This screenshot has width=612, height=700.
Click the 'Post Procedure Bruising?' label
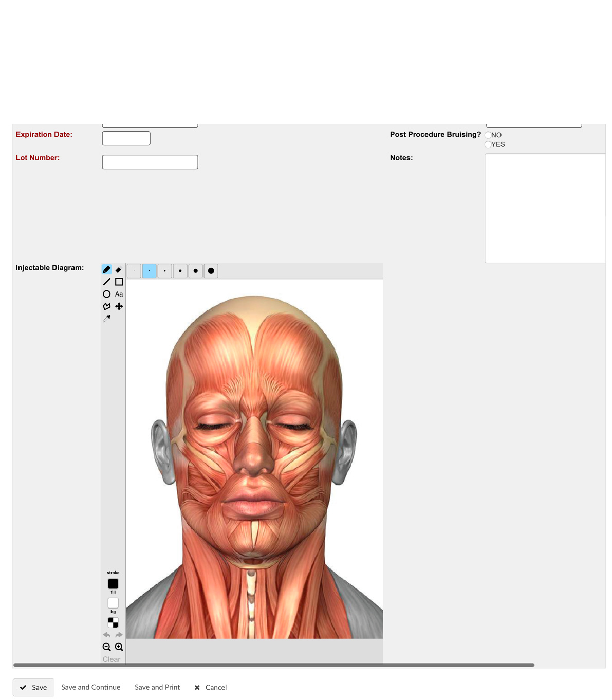[435, 134]
